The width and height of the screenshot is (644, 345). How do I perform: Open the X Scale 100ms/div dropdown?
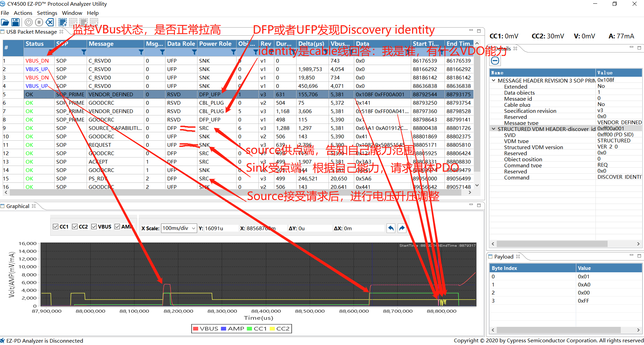[x=179, y=228]
